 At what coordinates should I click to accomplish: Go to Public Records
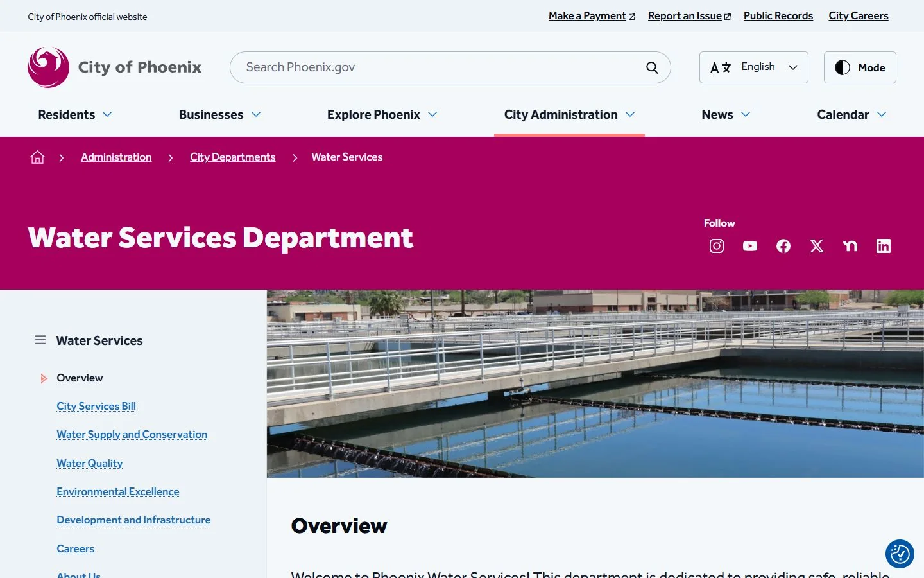[778, 16]
